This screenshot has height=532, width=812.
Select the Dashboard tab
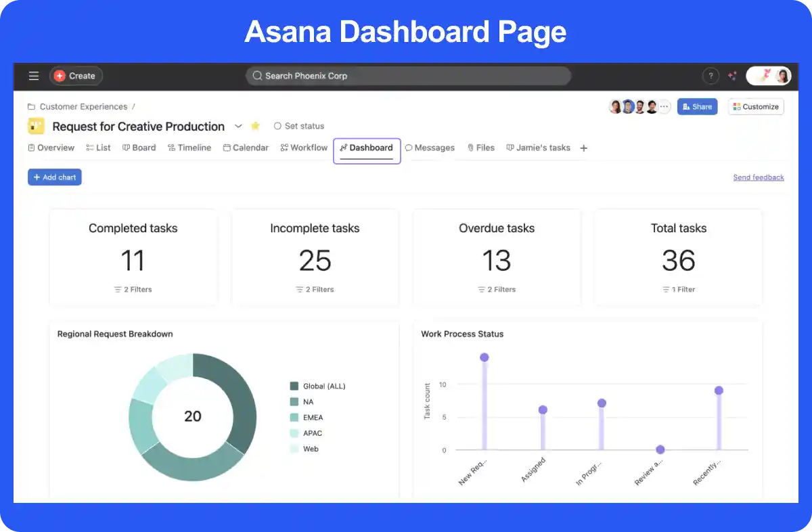[367, 148]
